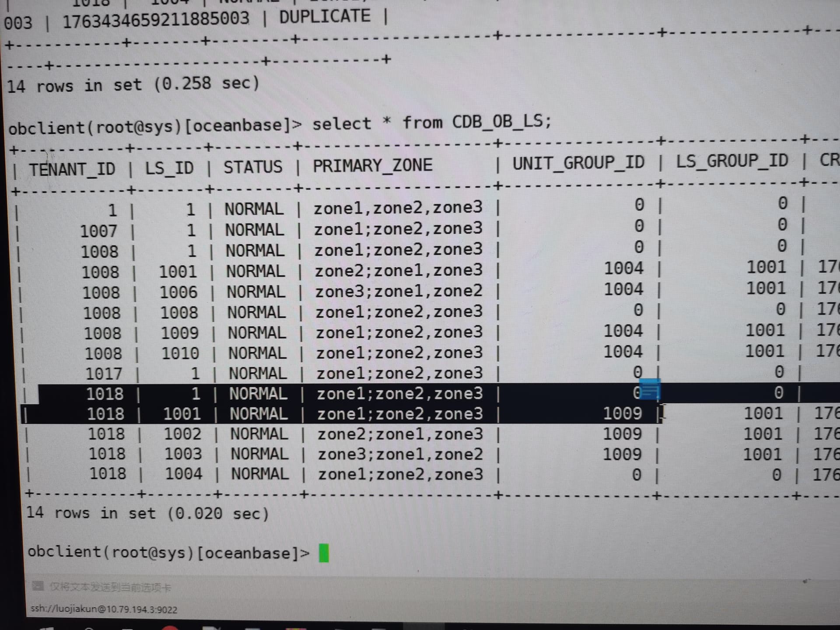Image resolution: width=840 pixels, height=630 pixels.
Task: Click the Windows Start button on taskbar
Action: coord(46,628)
